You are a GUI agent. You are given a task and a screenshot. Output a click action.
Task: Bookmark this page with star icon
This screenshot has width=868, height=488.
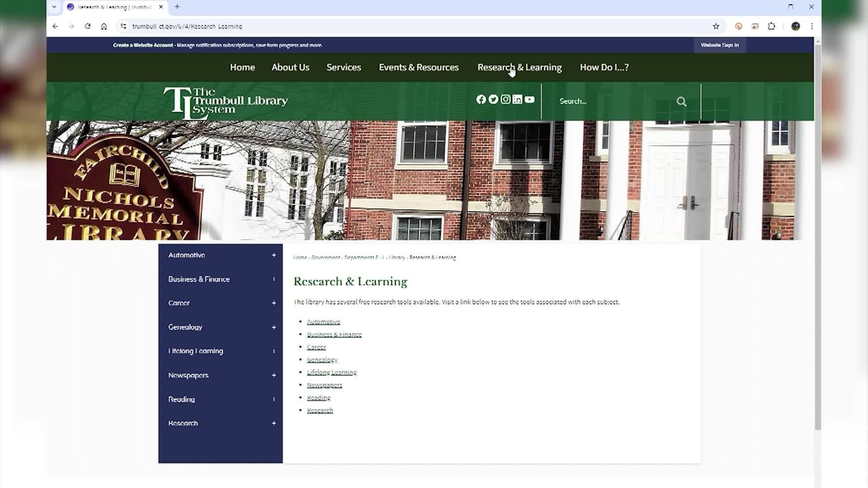pyautogui.click(x=716, y=26)
